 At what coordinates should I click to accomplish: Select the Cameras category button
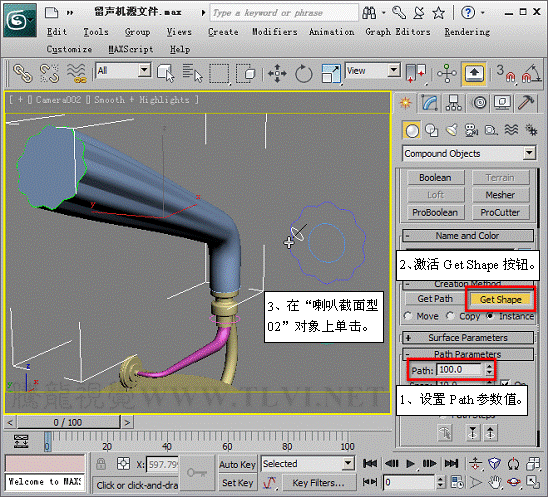point(471,131)
